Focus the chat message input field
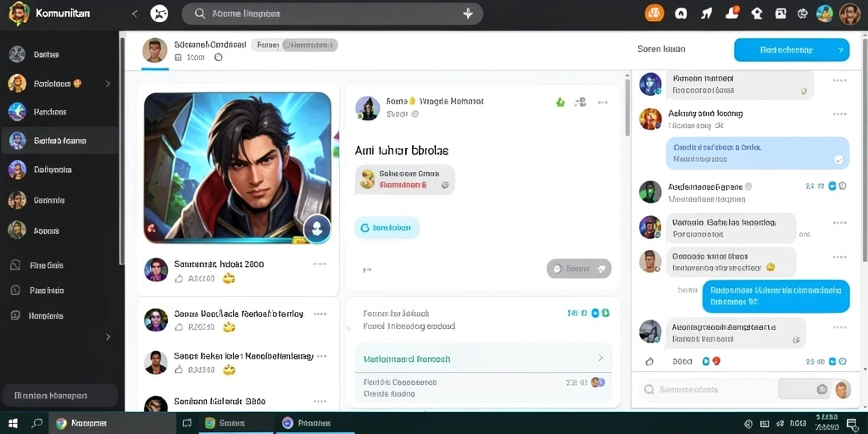 tap(706, 389)
